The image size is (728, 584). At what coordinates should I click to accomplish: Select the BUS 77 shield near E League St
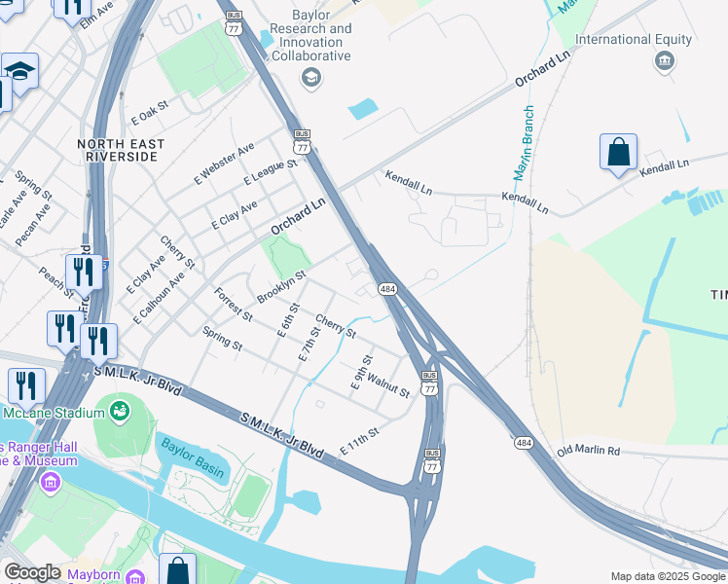coord(302,141)
